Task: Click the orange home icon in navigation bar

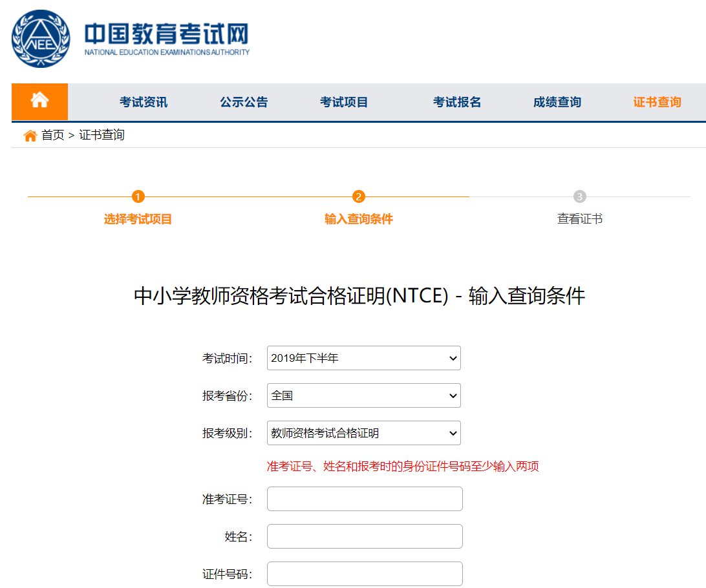Action: coord(39,101)
